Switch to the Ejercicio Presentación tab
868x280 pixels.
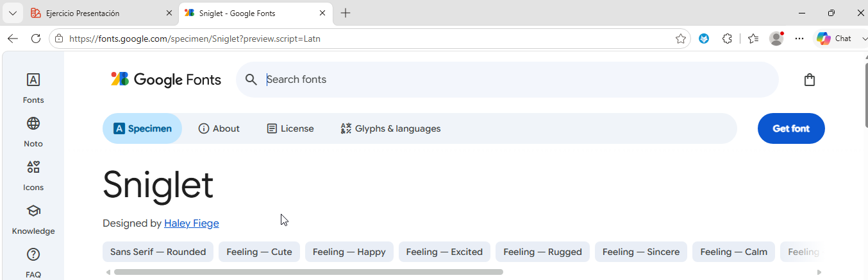pos(101,13)
